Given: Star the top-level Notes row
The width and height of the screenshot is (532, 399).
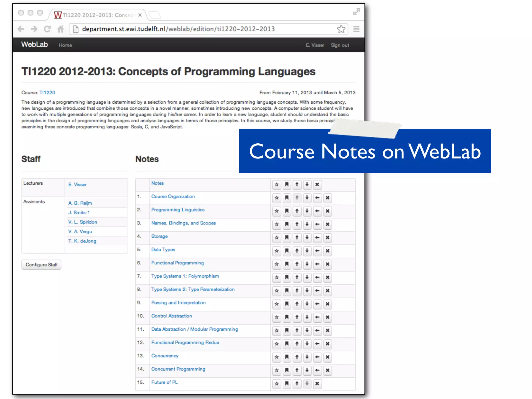Looking at the screenshot, I should [277, 184].
